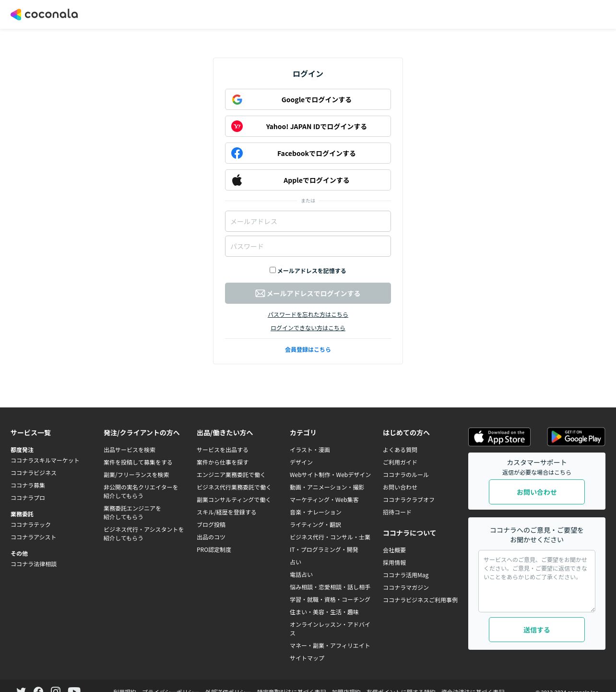Open ココナラ法律相談 footer link
This screenshot has width=616, height=692.
point(34,564)
